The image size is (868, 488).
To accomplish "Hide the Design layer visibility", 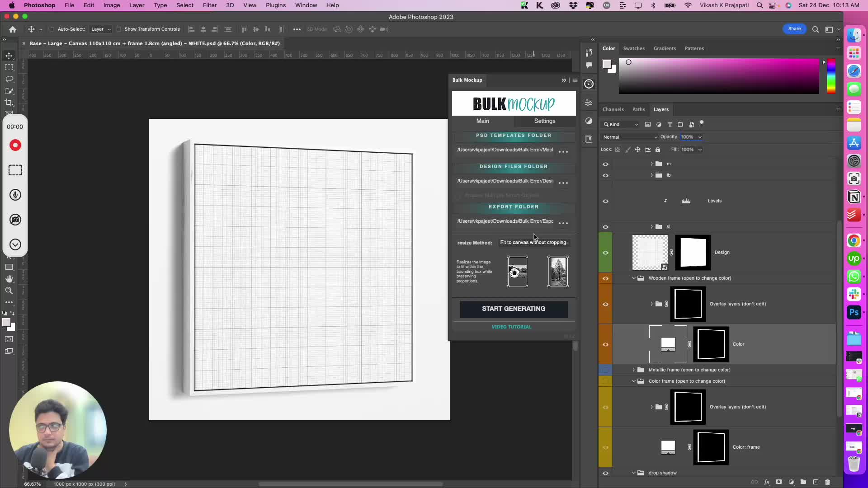I will [x=605, y=253].
